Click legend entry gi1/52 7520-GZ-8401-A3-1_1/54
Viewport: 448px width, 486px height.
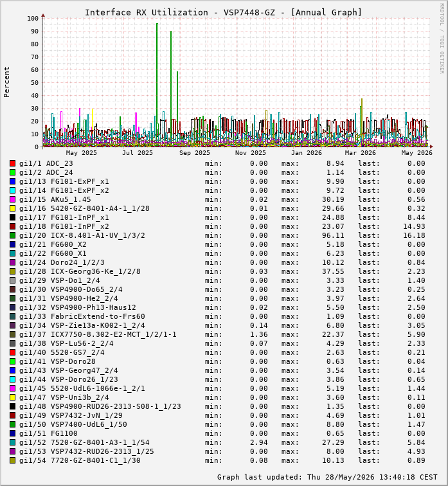click(84, 442)
